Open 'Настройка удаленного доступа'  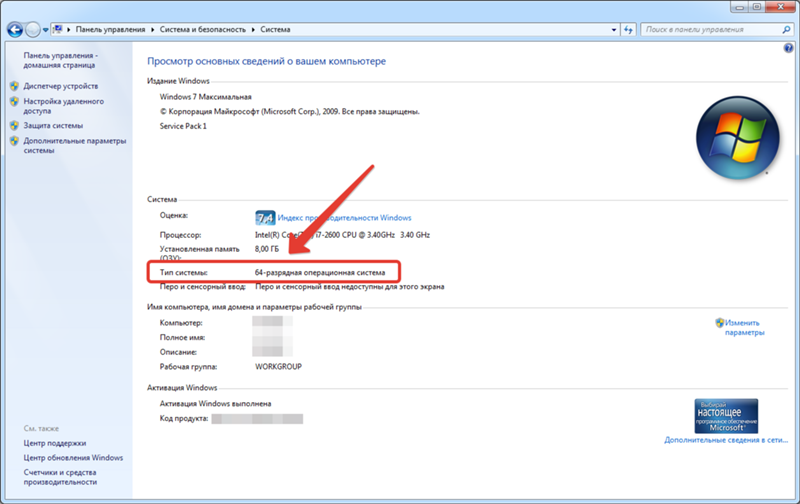63,106
